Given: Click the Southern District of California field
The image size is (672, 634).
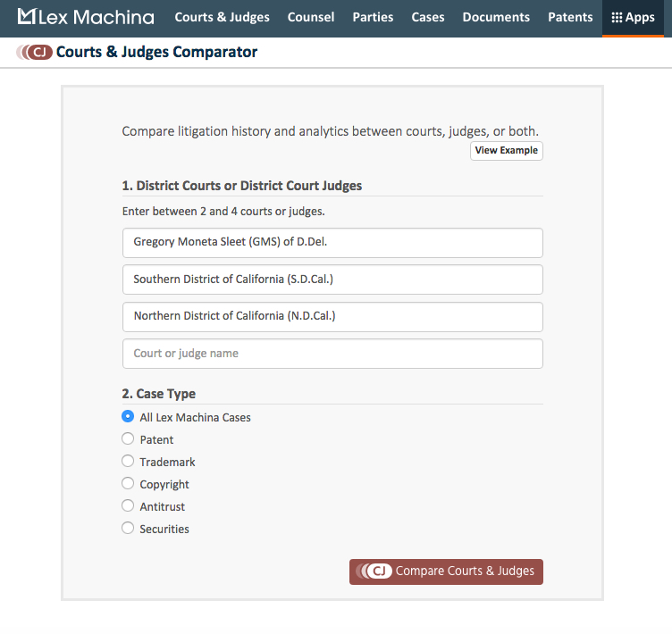Looking at the screenshot, I should coord(332,279).
